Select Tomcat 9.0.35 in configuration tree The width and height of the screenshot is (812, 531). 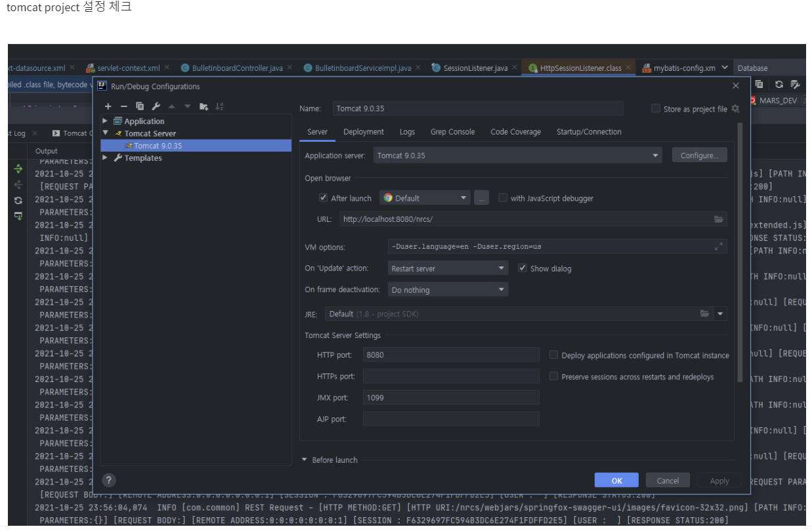click(x=196, y=146)
